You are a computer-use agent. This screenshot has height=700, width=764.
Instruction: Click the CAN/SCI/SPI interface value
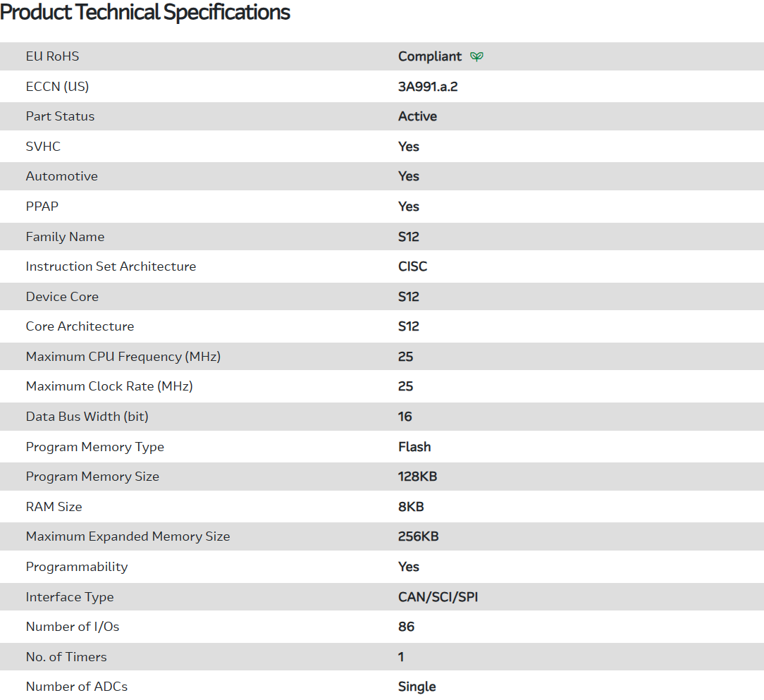(x=438, y=597)
